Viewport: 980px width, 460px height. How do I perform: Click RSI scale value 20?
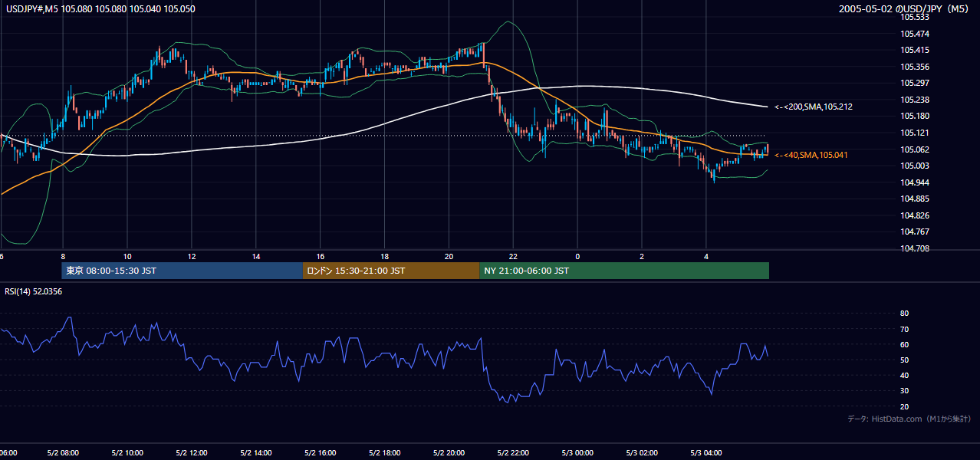pyautogui.click(x=905, y=406)
